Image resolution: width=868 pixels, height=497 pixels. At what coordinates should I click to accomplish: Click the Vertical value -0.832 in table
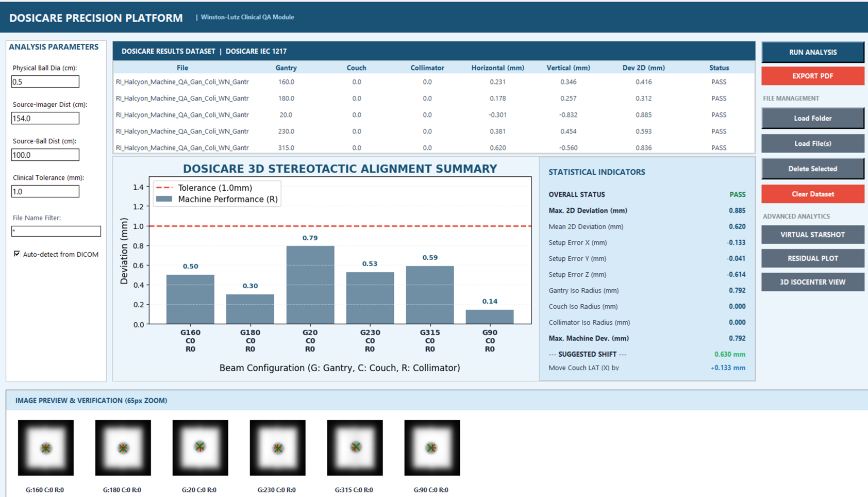coord(568,114)
